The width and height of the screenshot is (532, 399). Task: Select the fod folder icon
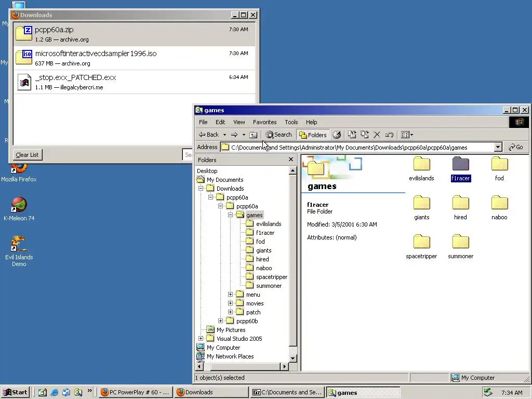pyautogui.click(x=499, y=164)
